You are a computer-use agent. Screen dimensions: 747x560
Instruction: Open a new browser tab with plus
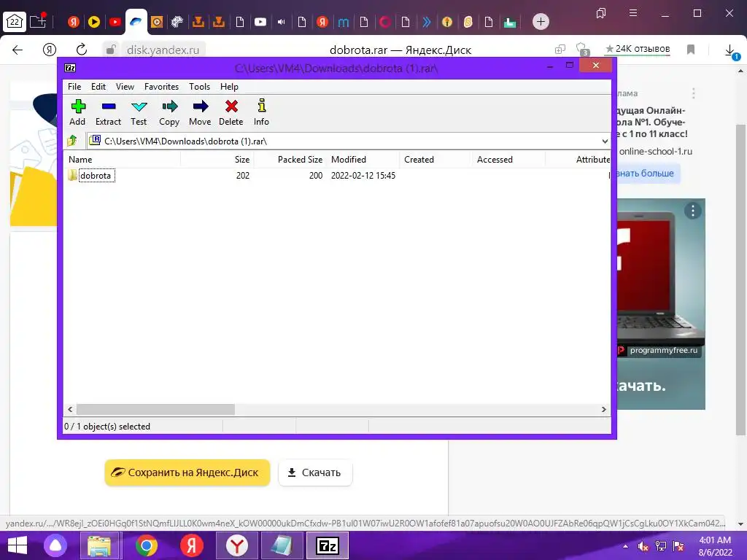pyautogui.click(x=541, y=21)
